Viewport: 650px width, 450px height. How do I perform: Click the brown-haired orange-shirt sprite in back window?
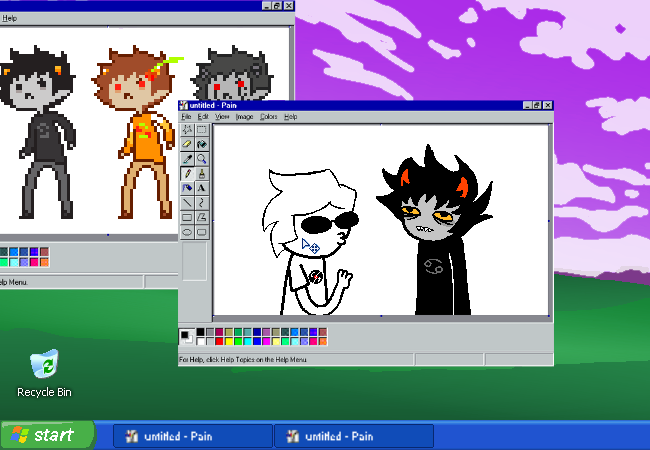click(137, 133)
